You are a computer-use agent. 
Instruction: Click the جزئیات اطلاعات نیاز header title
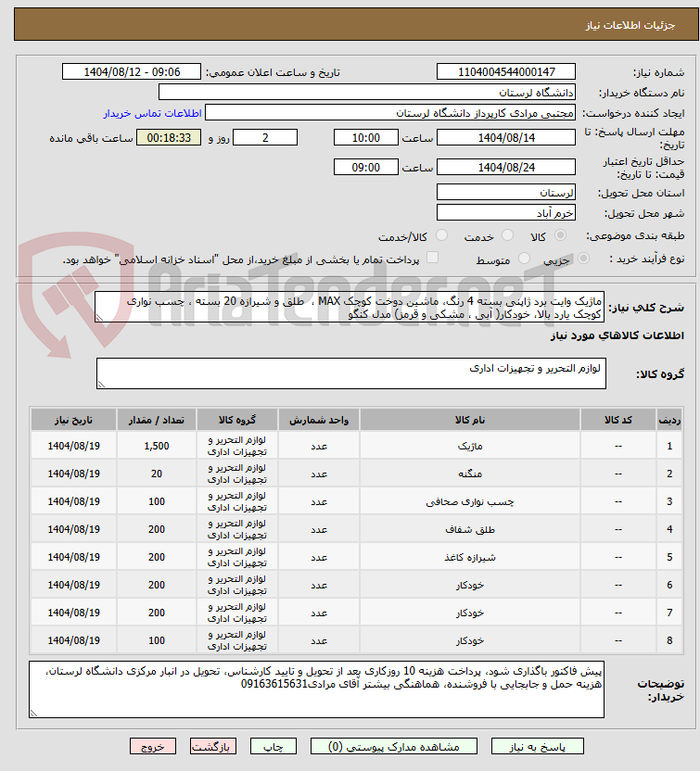click(630, 25)
